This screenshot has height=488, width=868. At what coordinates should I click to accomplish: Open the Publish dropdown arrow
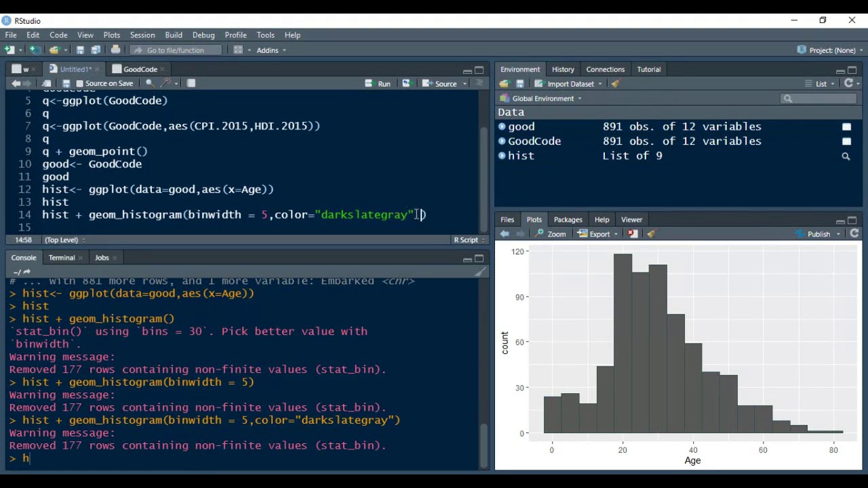838,234
